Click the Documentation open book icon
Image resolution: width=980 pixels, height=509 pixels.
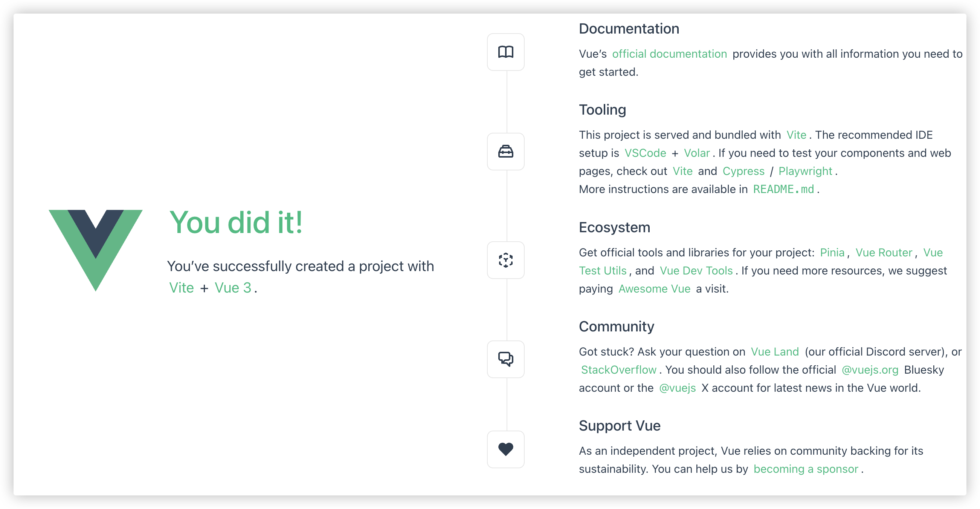(505, 52)
